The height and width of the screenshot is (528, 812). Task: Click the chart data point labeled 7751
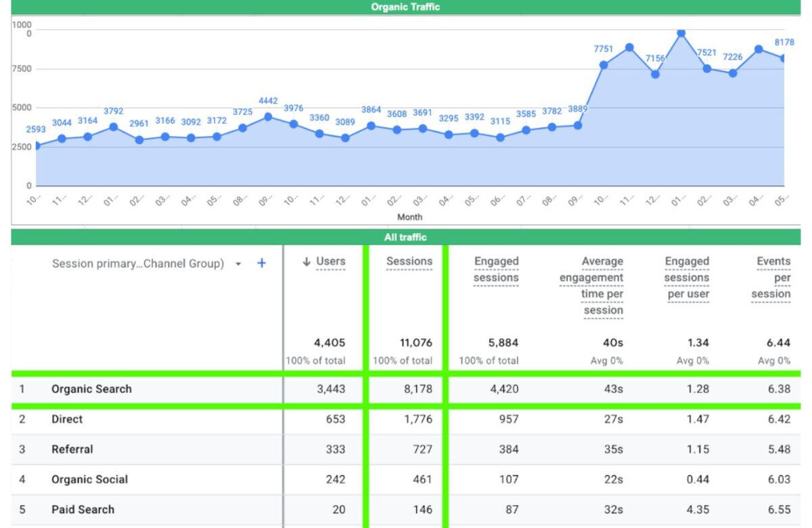tap(604, 65)
